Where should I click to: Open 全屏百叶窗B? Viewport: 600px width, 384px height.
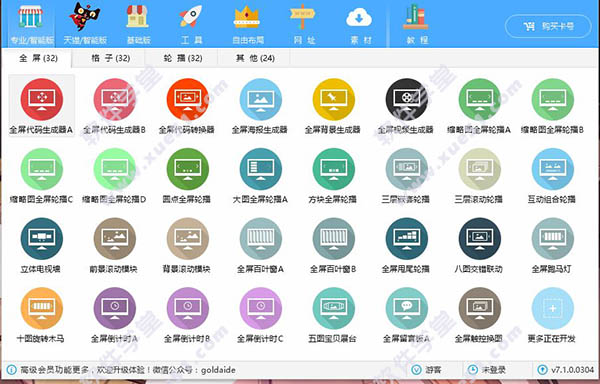point(333,245)
